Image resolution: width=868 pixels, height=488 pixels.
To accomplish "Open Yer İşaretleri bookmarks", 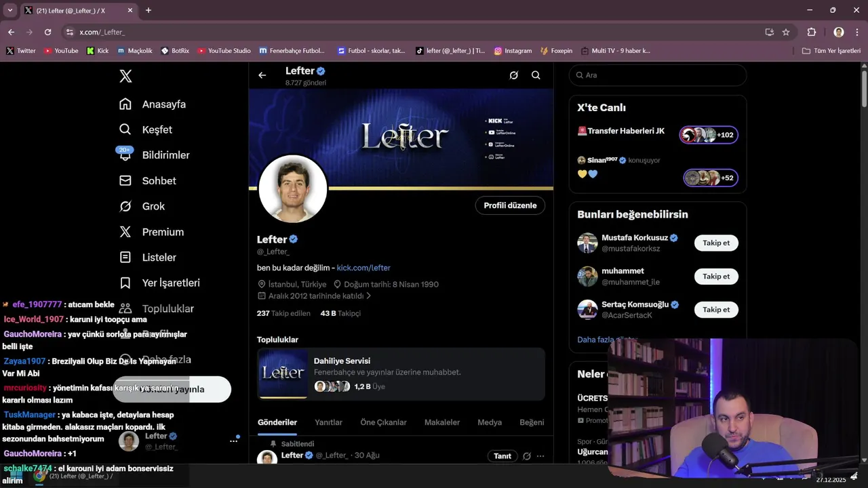I will [159, 283].
